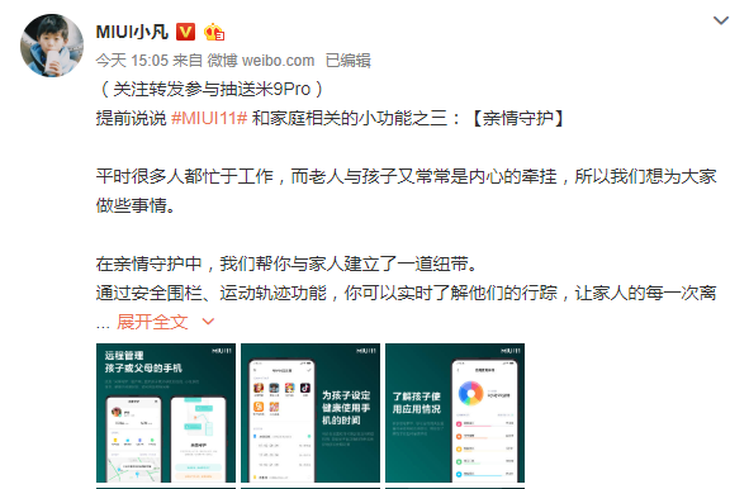Click the TikTok app icon in second image

(x=305, y=388)
